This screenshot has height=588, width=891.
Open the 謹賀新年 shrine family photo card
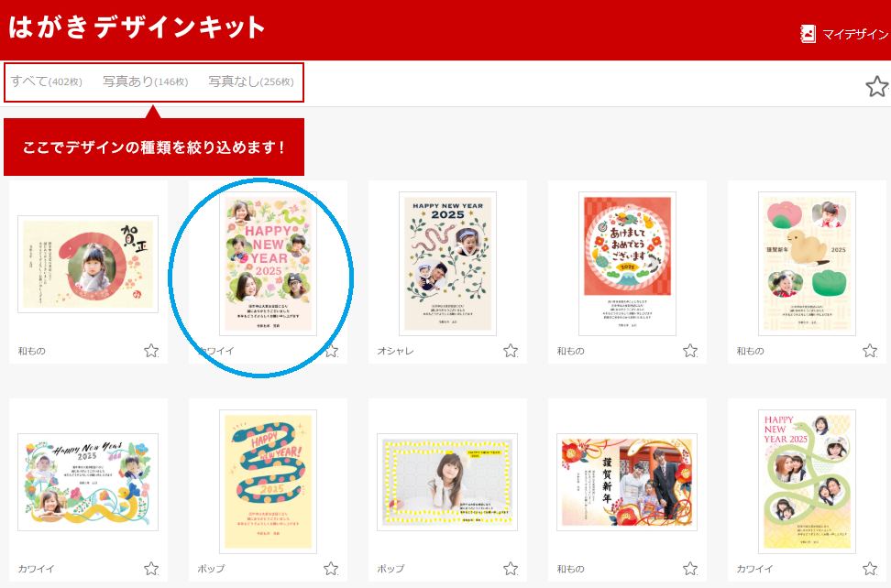pyautogui.click(x=627, y=482)
